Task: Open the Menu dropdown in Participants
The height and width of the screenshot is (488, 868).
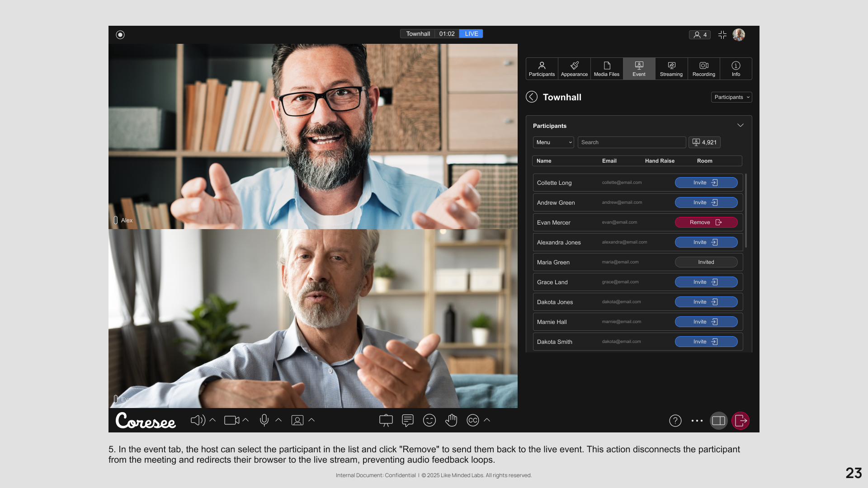Action: point(553,142)
